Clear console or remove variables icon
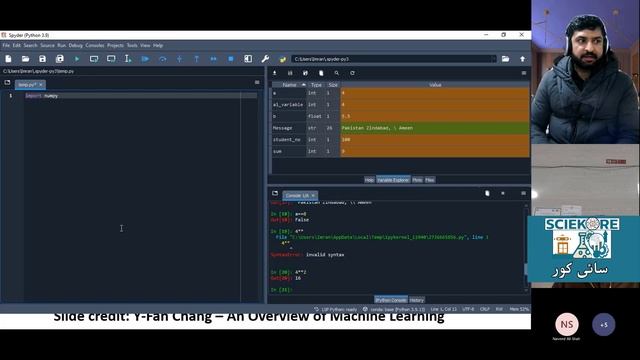The width and height of the screenshot is (640, 360). [487, 193]
